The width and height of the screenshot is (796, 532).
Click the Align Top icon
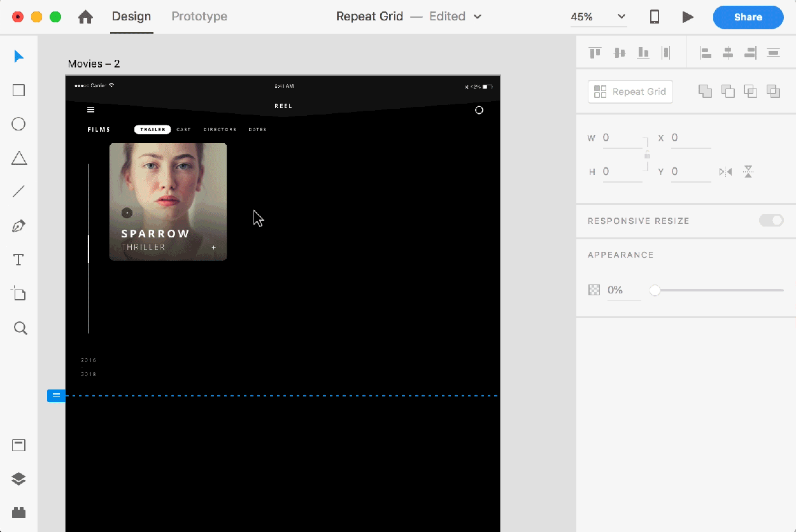point(595,53)
